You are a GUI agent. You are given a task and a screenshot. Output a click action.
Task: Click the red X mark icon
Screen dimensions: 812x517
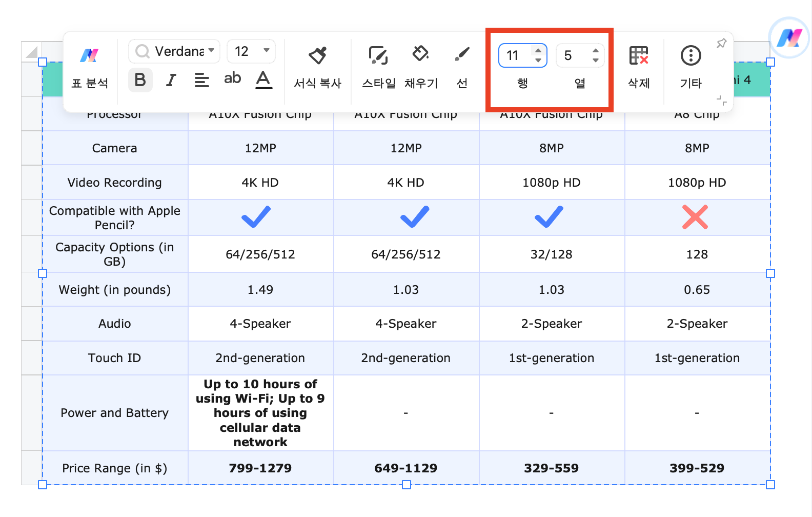(695, 217)
